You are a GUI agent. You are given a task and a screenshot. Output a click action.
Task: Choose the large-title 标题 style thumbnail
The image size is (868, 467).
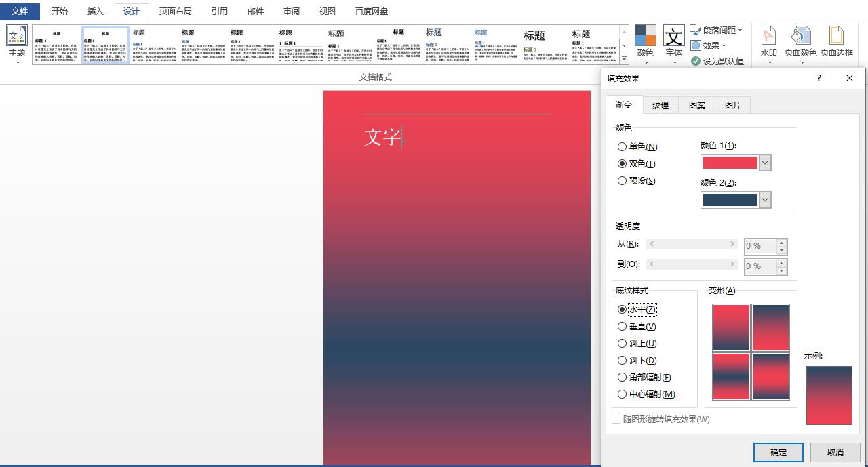[544, 45]
